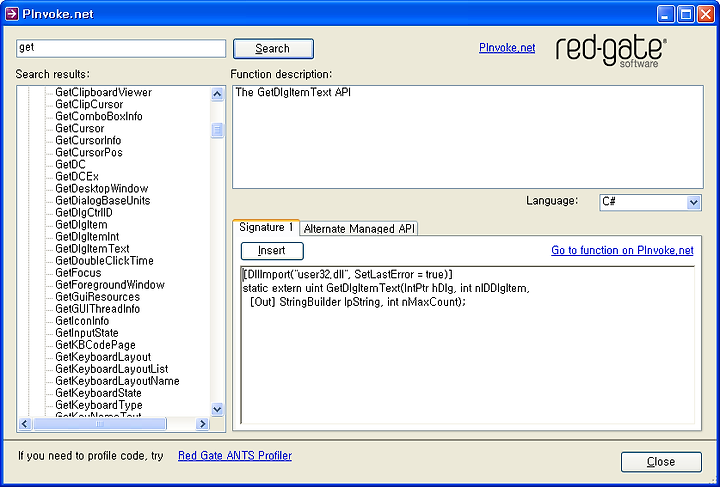Select GetKeyboardType in results
720x487 pixels.
(x=99, y=405)
